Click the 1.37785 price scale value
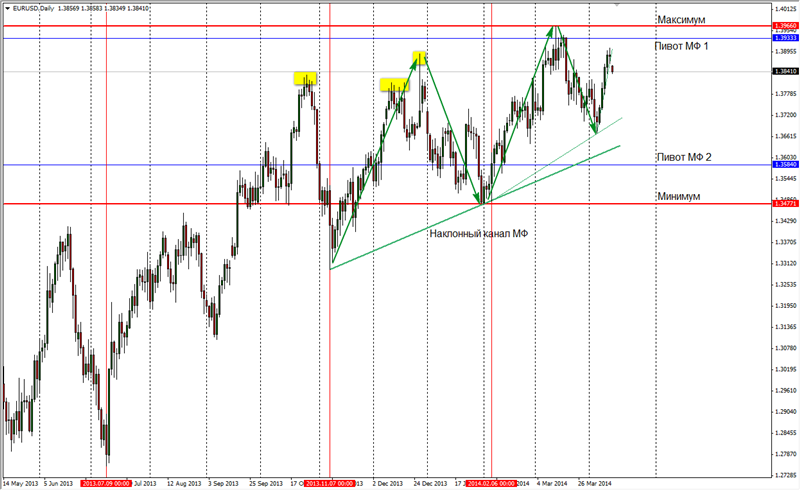This screenshot has height=490, width=800. click(x=786, y=94)
